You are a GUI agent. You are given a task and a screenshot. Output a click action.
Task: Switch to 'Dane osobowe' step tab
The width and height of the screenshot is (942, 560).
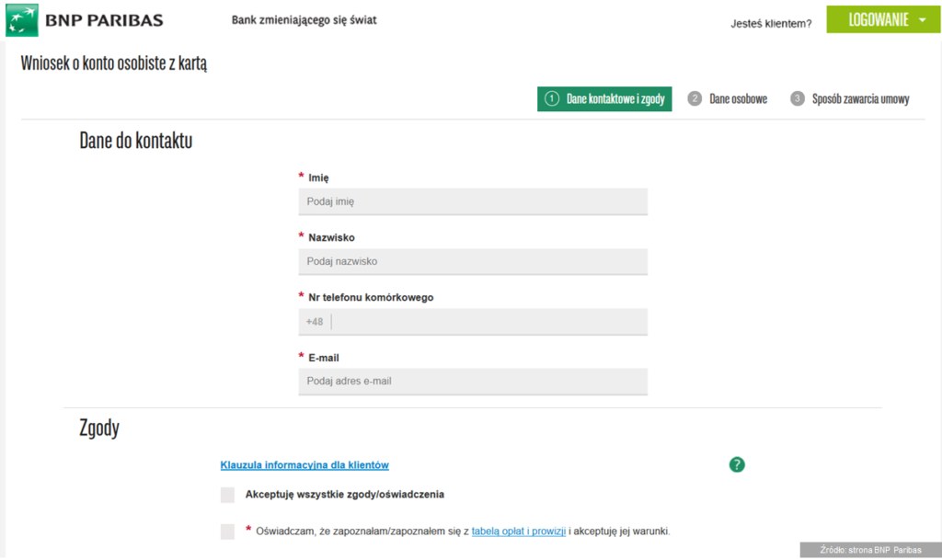[738, 99]
